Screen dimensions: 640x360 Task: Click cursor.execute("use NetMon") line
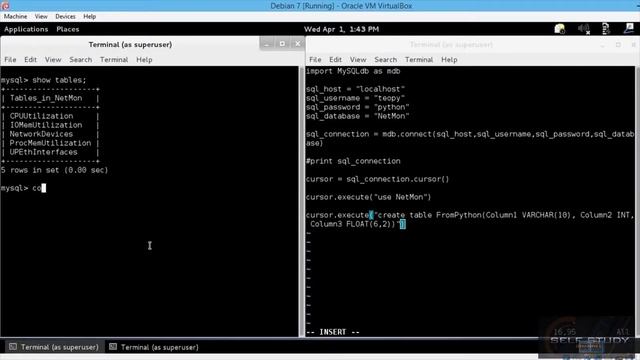369,197
